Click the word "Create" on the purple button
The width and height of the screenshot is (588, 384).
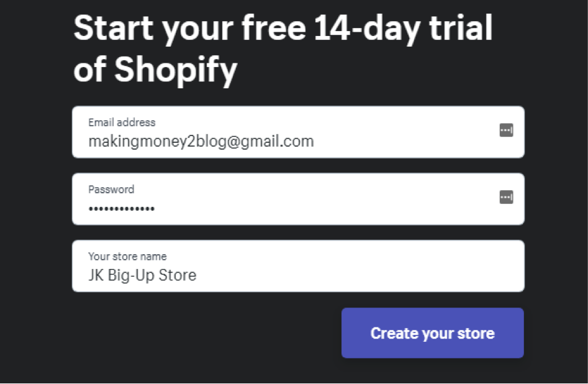pyautogui.click(x=394, y=333)
